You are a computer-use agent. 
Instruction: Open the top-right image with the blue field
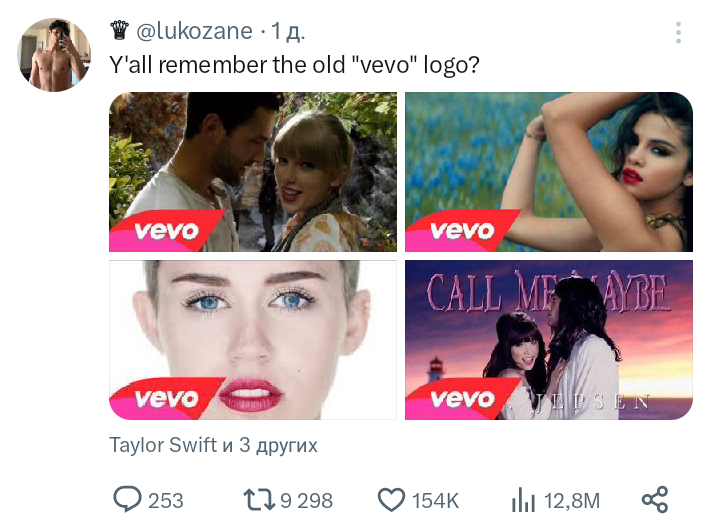click(548, 171)
